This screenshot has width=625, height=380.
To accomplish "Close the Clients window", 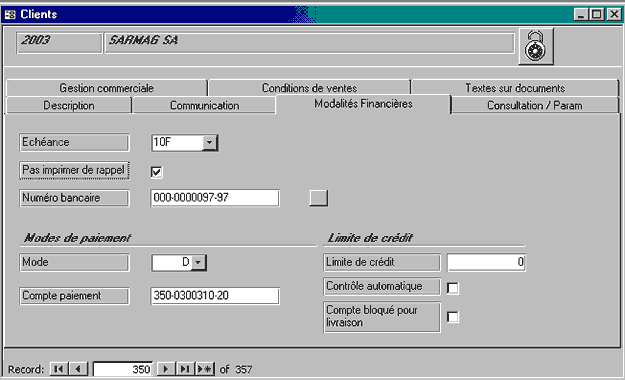I will click(614, 15).
